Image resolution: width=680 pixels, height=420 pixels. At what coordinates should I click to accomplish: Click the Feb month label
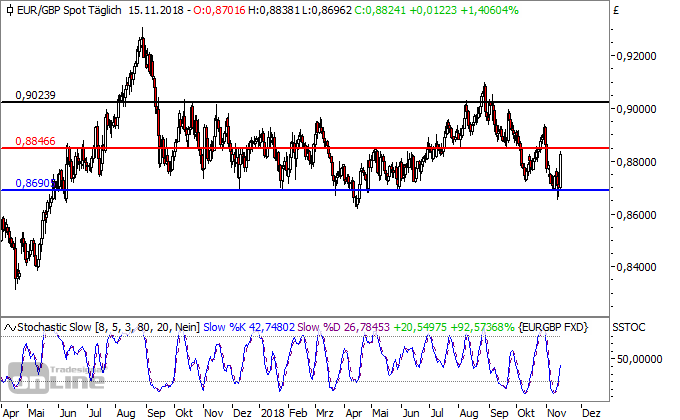pyautogui.click(x=298, y=413)
